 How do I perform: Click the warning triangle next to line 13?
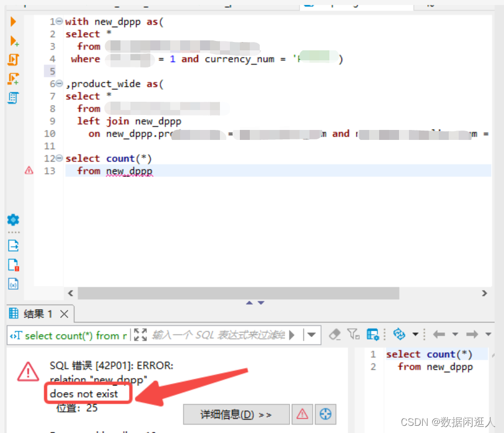tap(29, 170)
